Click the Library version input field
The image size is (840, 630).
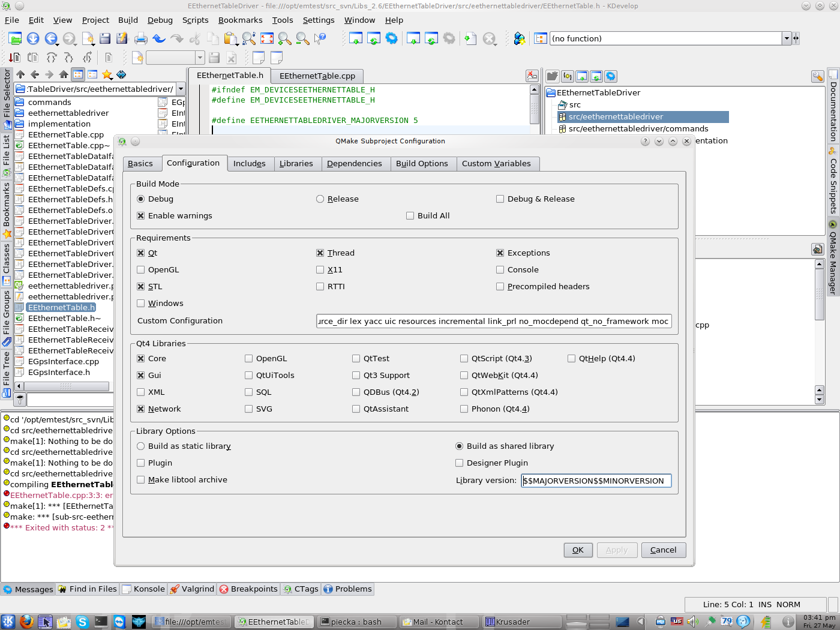(x=596, y=481)
